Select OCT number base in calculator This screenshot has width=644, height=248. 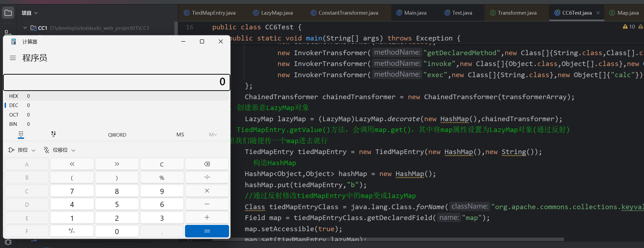click(x=117, y=115)
